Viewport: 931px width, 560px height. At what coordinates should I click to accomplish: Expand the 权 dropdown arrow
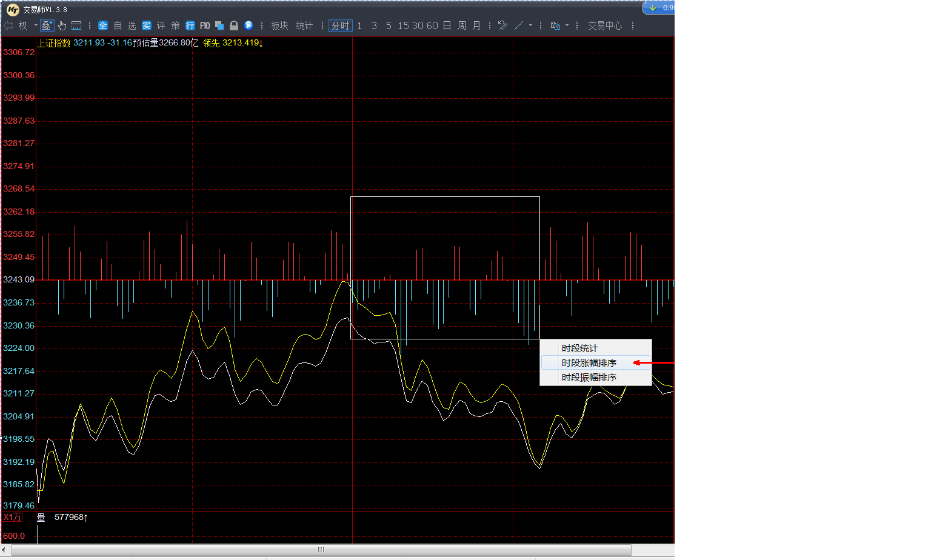(x=36, y=25)
